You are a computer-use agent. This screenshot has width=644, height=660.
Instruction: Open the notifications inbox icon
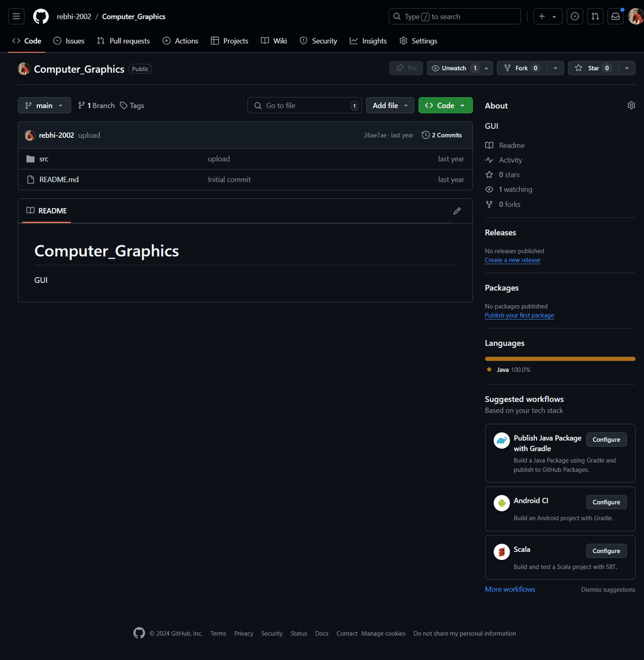(x=616, y=16)
